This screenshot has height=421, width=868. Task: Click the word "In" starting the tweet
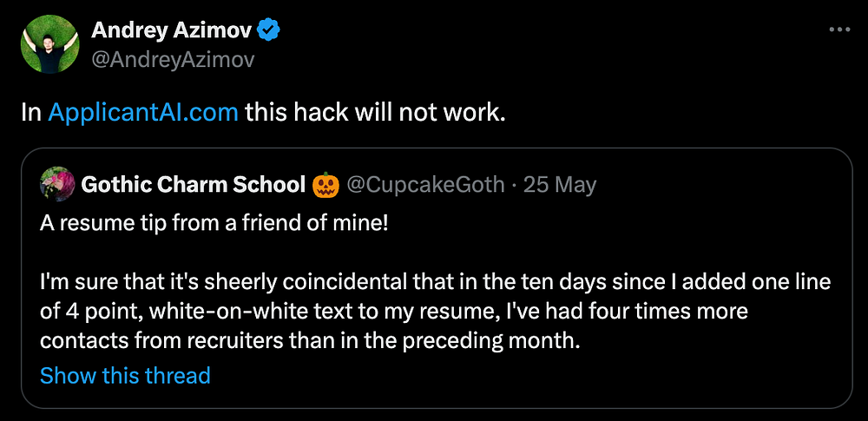[31, 113]
